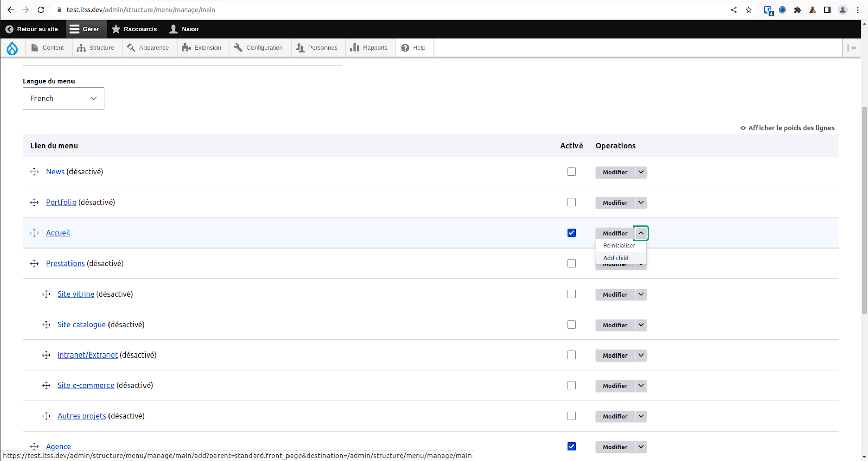Click the toolbar orientation toggle icon

click(x=852, y=48)
